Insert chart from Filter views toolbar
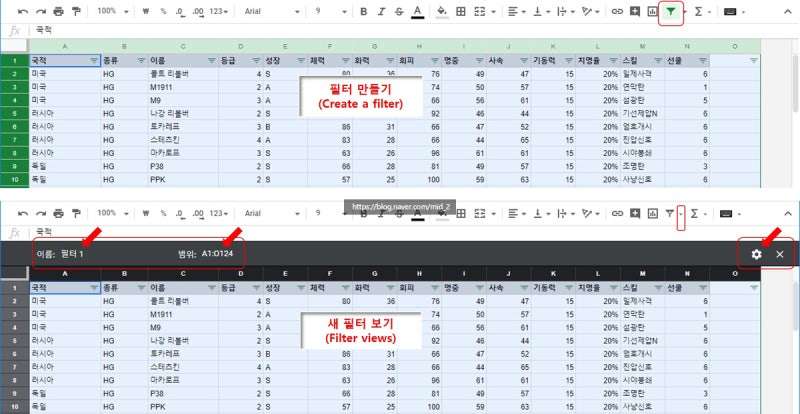 (x=653, y=213)
